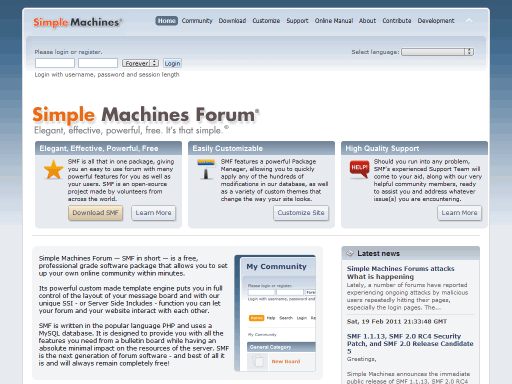Click the Package Manager lighthouse icon

(x=206, y=169)
